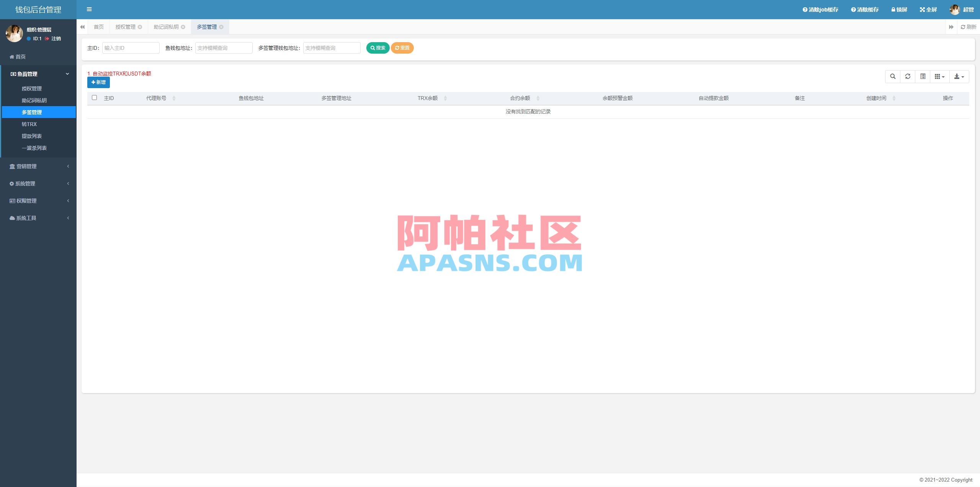Screen dimensions: 980x487
Task: Click the search icon above the table
Action: 893,76
